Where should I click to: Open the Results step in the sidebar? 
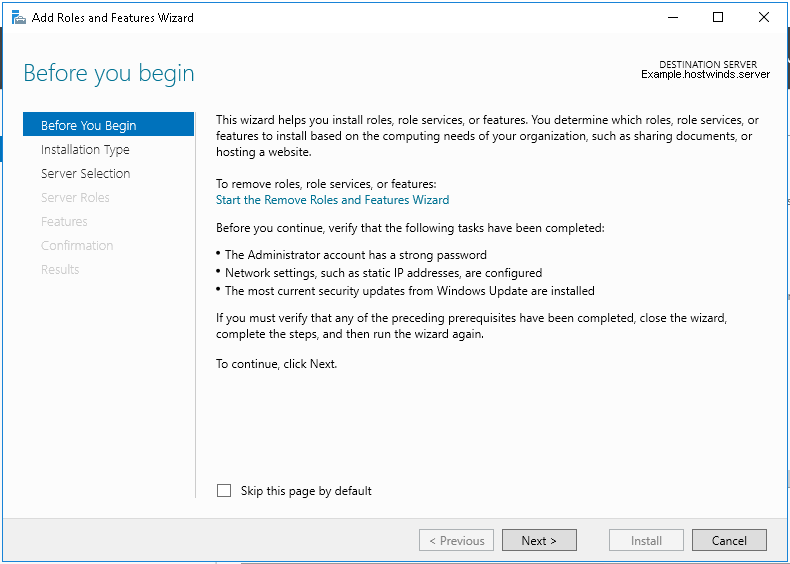[x=60, y=270]
